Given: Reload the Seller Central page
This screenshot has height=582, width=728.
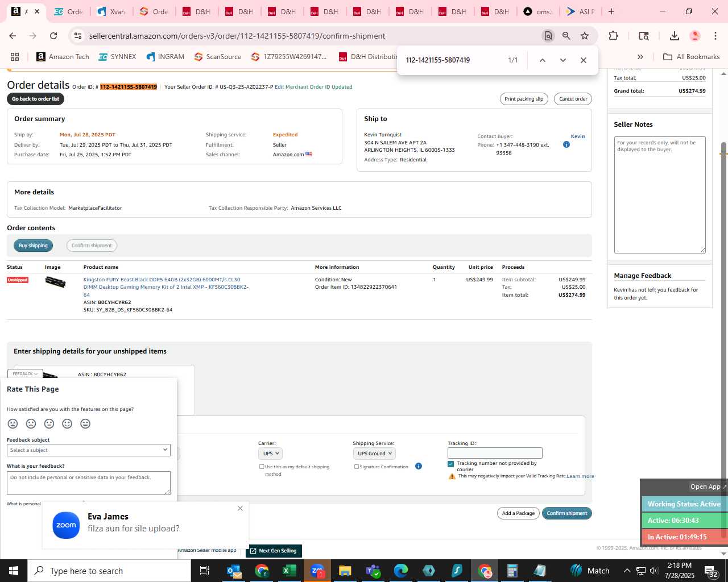Looking at the screenshot, I should [53, 36].
